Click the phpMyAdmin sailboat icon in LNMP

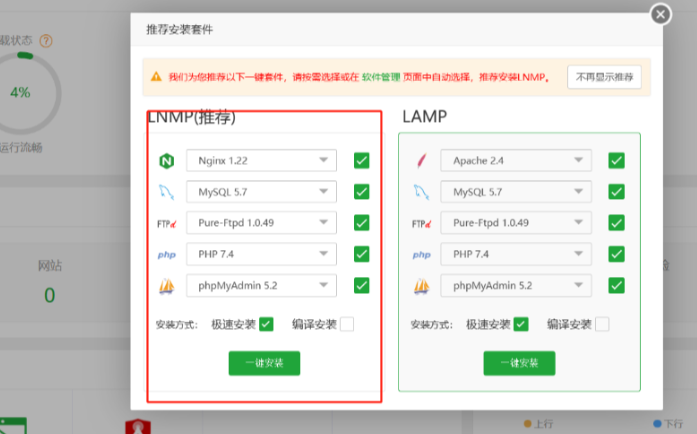click(167, 286)
